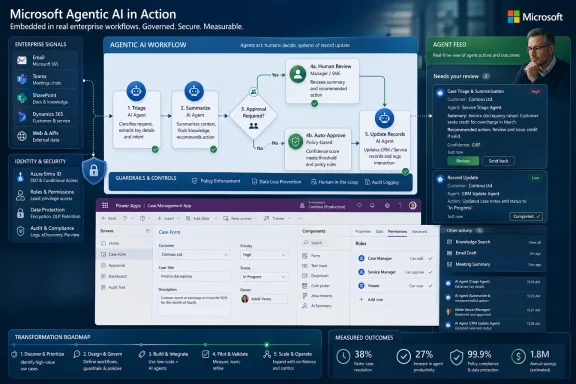The height and width of the screenshot is (384, 576).
Task: Expand the Theme dropdown chevron
Action: pyautogui.click(x=289, y=218)
